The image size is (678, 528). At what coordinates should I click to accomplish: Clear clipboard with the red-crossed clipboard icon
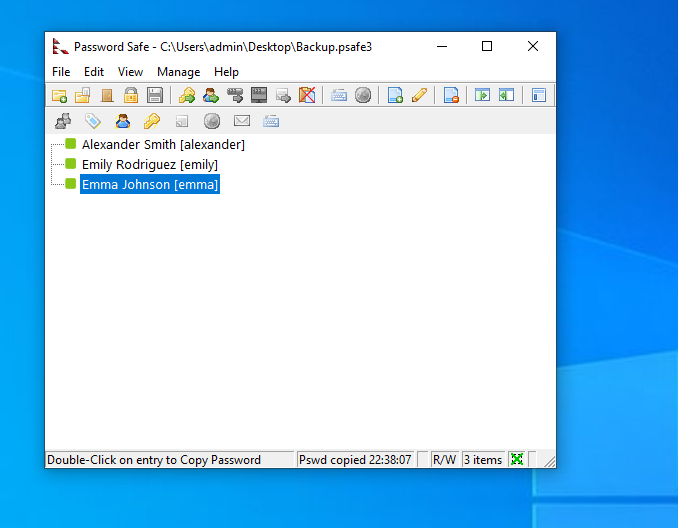[x=307, y=95]
